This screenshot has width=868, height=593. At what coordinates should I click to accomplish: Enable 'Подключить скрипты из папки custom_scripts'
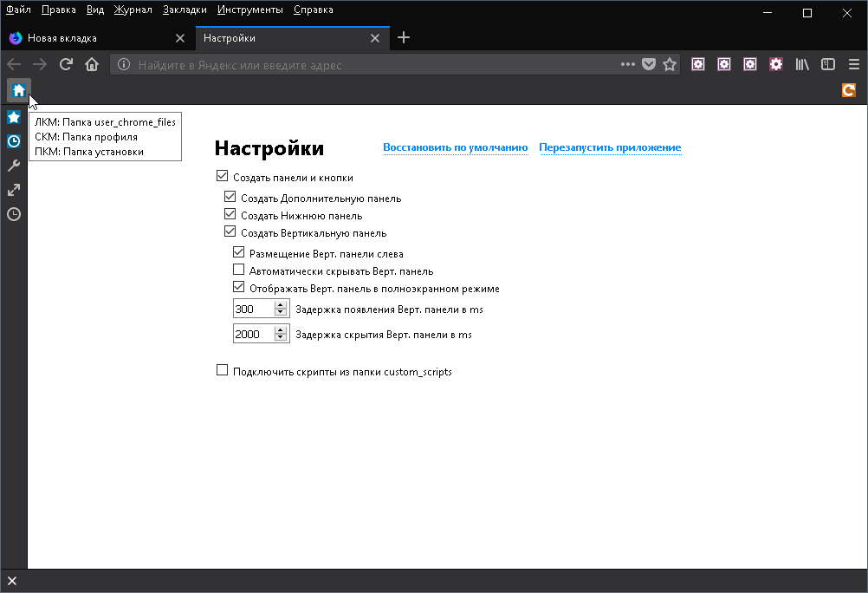coord(222,371)
